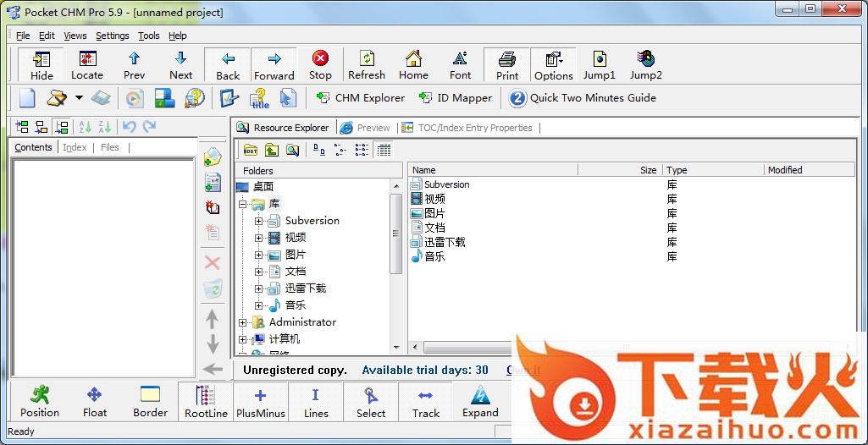Open ID Mapper
Image resolution: width=868 pixels, height=445 pixels.
pyautogui.click(x=456, y=98)
